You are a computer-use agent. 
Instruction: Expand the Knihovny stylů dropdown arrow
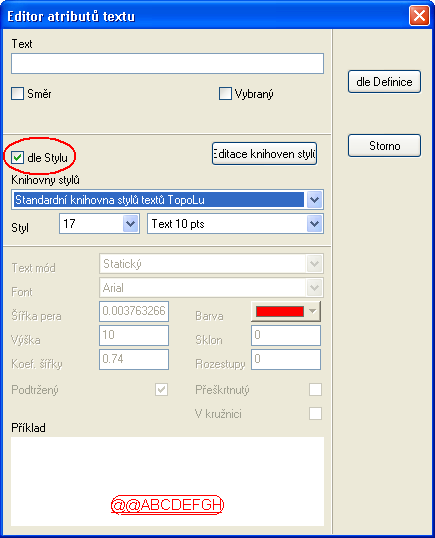pyautogui.click(x=315, y=200)
